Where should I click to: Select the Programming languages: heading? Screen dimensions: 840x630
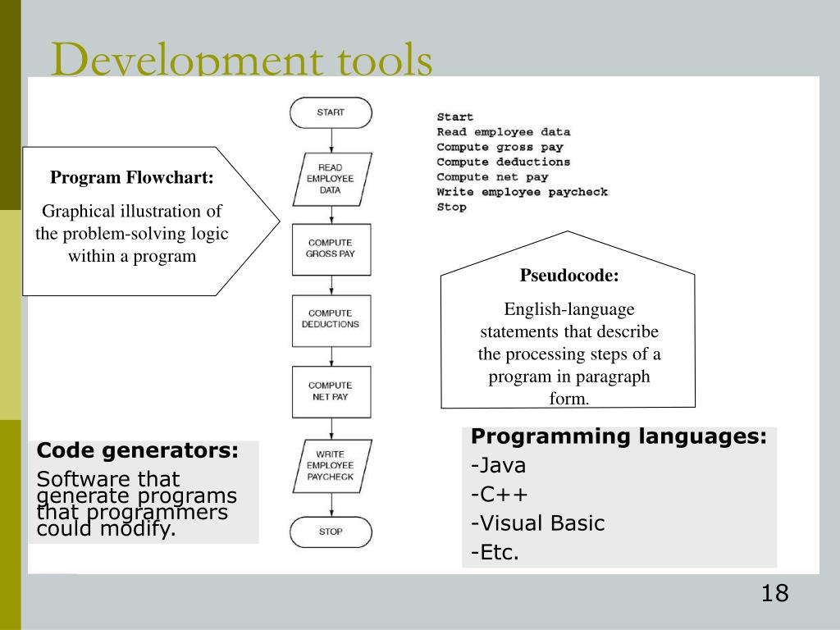coord(619,436)
